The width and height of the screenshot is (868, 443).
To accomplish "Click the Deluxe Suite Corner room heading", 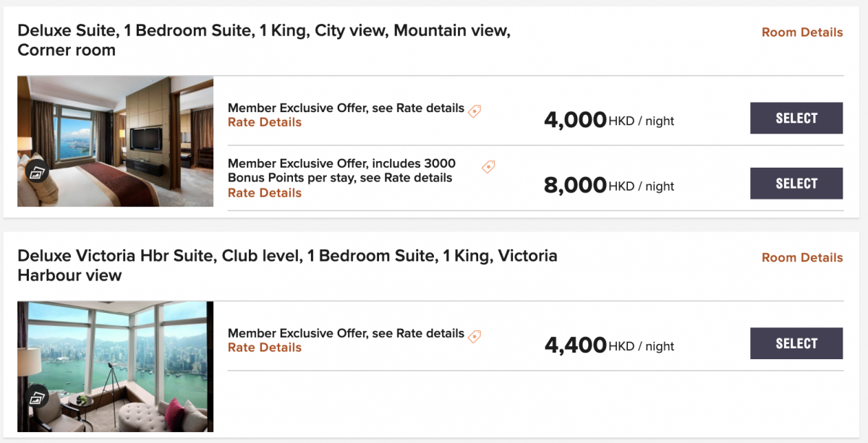I will (x=264, y=41).
